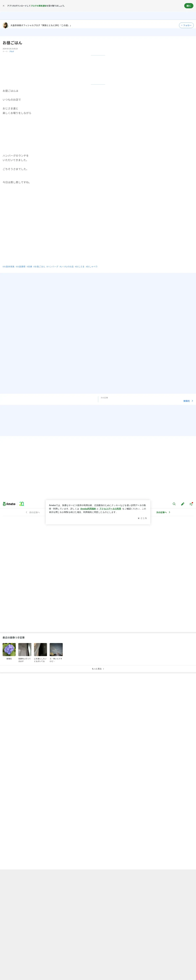This screenshot has width=196, height=980.
Task: Open hashtag #大島康徳
Action: coord(21,267)
